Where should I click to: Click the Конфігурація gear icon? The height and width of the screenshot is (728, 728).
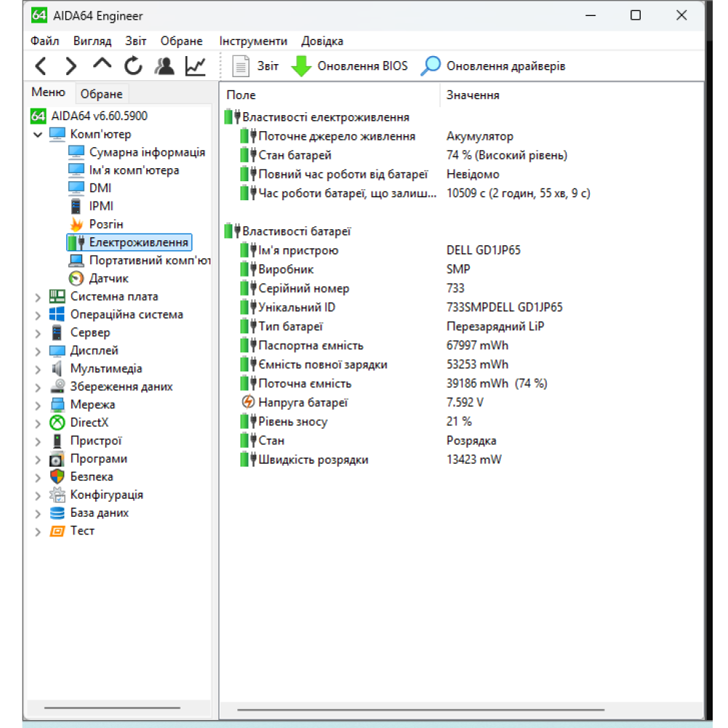pos(57,495)
